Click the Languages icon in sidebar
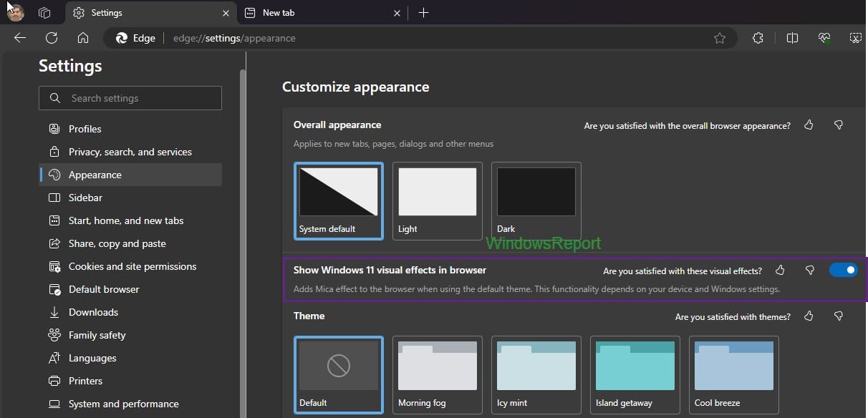This screenshot has width=868, height=418. (x=54, y=358)
